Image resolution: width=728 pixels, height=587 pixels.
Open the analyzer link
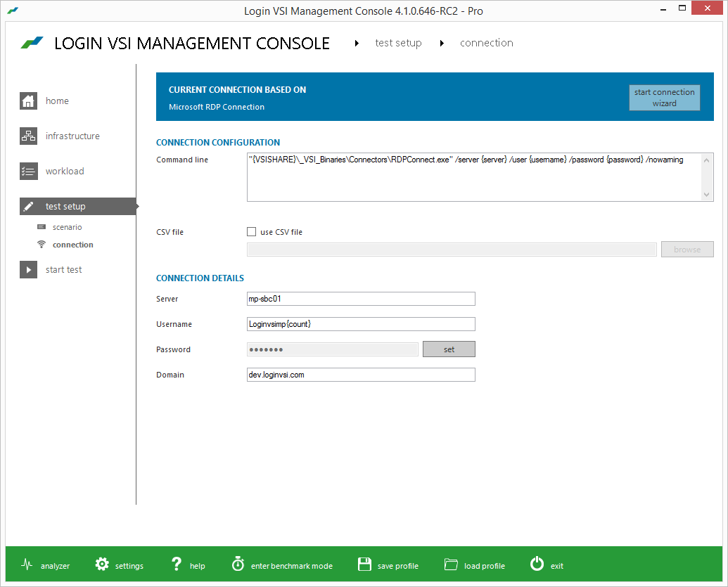56,566
